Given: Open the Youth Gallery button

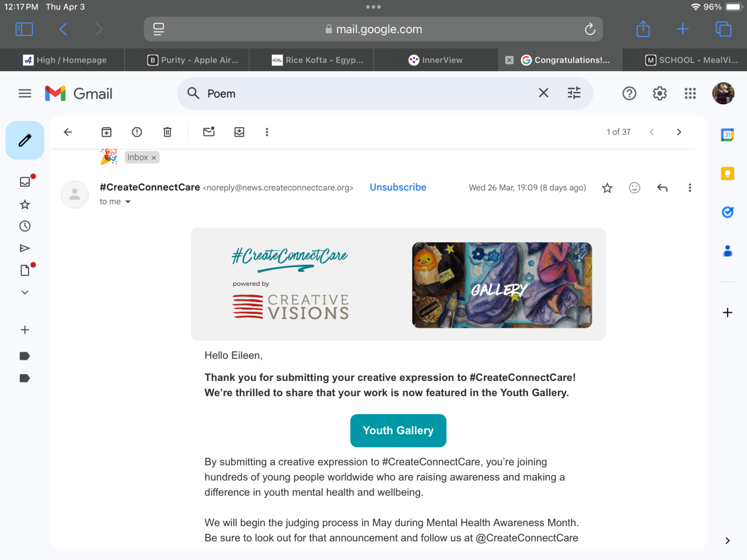Looking at the screenshot, I should 398,430.
